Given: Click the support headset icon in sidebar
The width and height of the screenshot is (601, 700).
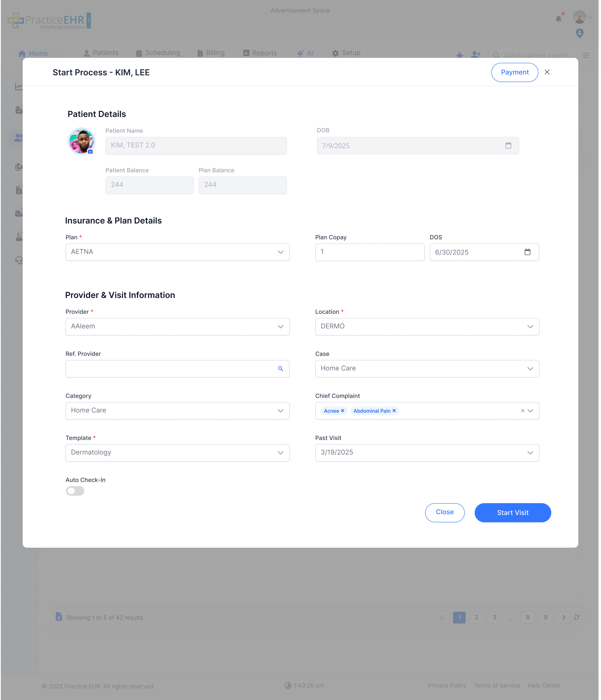Looking at the screenshot, I should point(19,260).
